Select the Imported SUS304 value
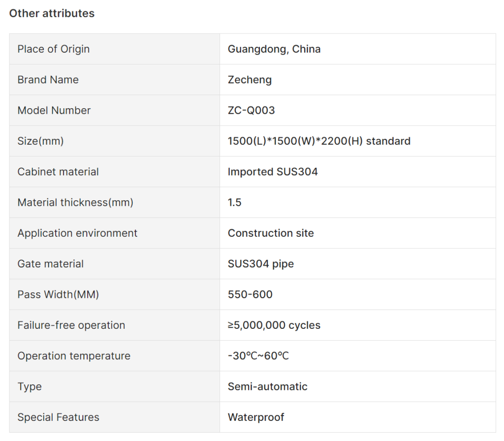The width and height of the screenshot is (504, 441). point(273,172)
